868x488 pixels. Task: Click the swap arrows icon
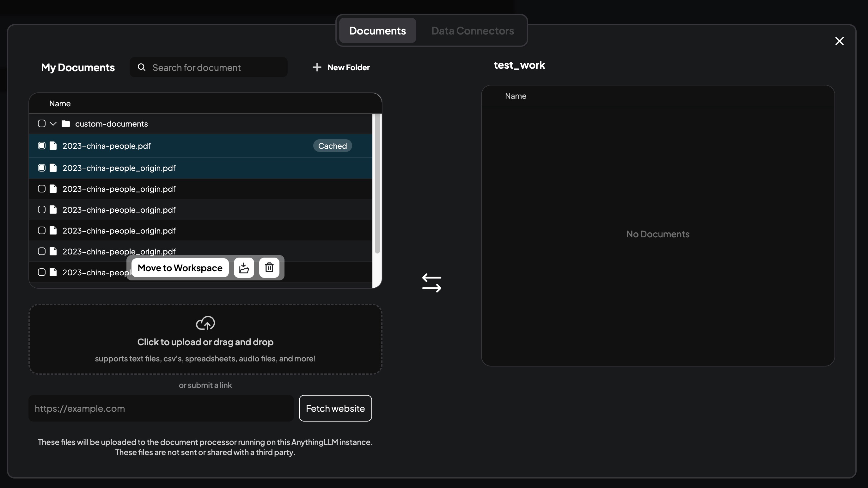[432, 283]
